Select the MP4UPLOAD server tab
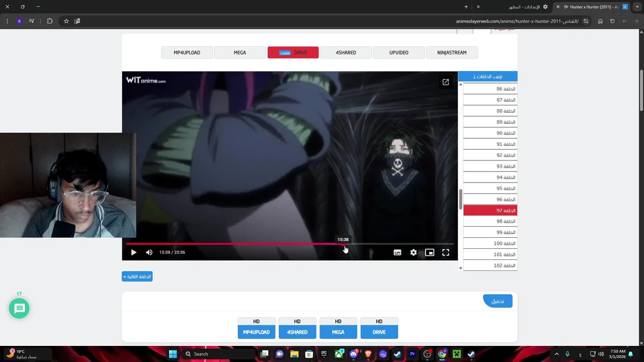Image resolution: width=644 pixels, height=362 pixels. click(x=187, y=52)
